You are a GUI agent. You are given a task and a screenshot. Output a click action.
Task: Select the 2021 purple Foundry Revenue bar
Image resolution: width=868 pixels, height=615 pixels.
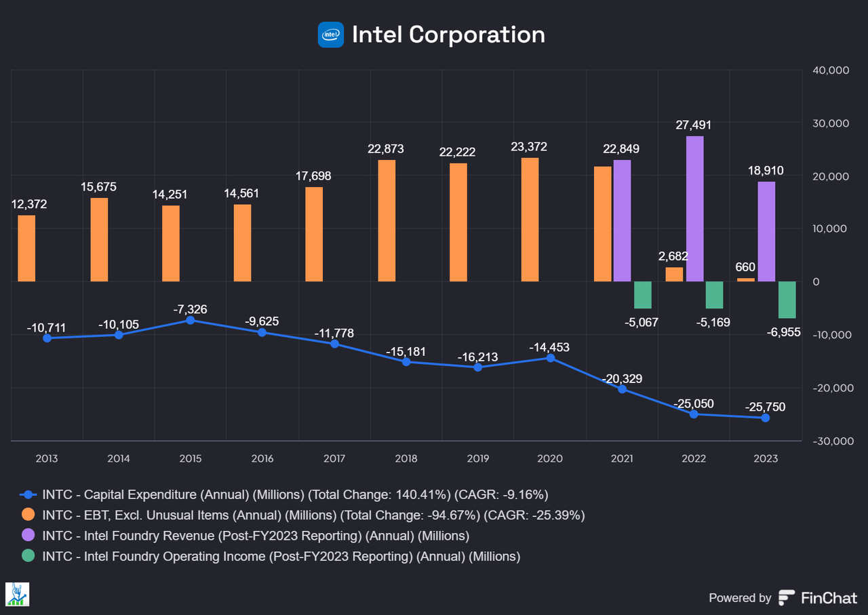tap(622, 221)
